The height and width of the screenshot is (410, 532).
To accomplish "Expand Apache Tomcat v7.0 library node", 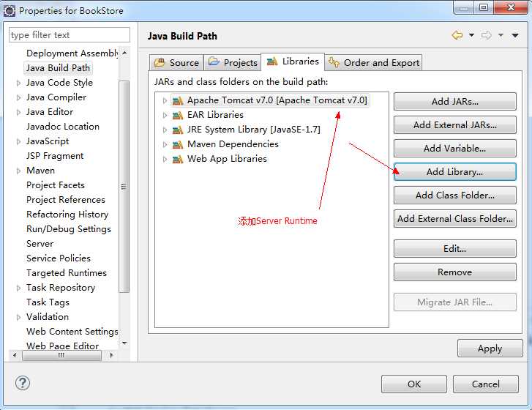I will [165, 101].
